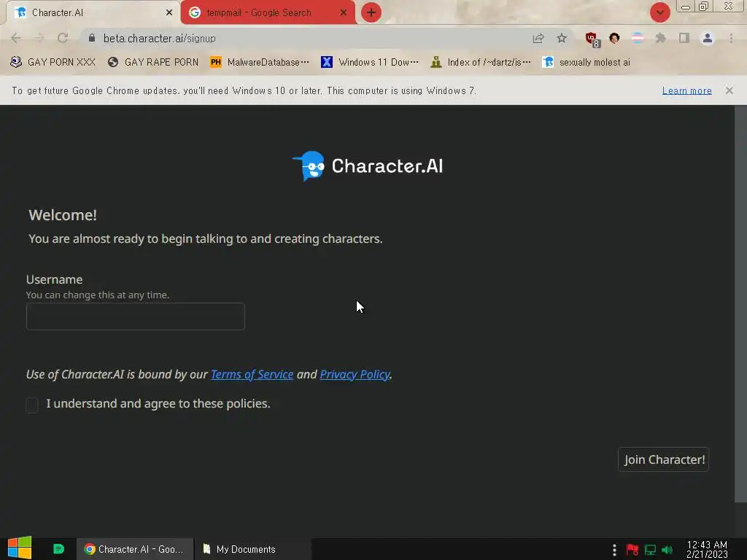Click the red flag tray icon

click(632, 550)
